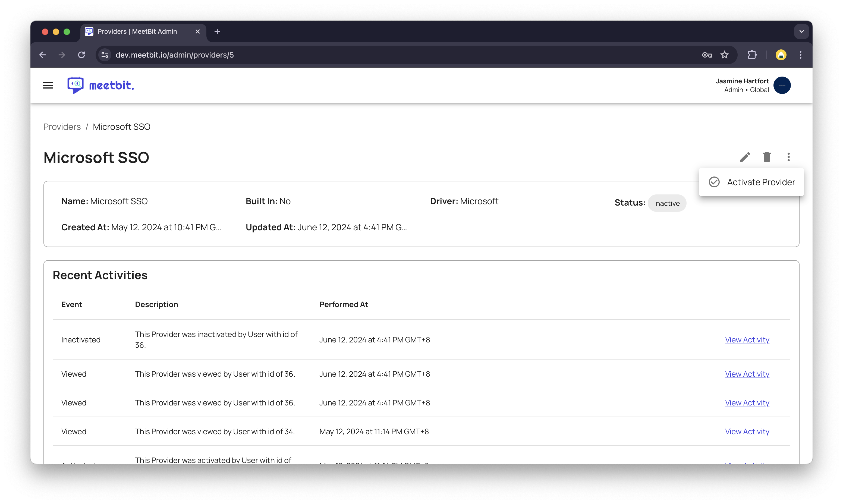Edit provider with the pencil icon
Viewport: 843px width, 504px height.
click(x=745, y=157)
